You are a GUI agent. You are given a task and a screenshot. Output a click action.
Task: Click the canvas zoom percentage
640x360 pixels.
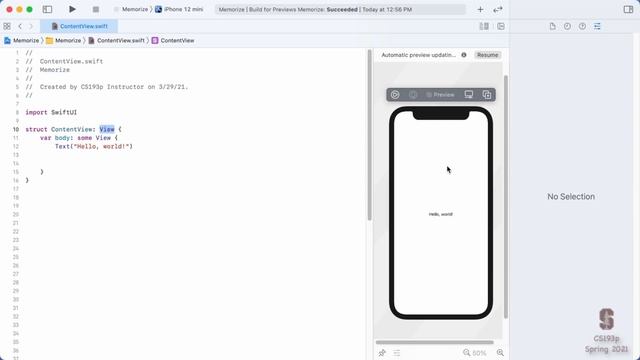[x=479, y=353]
